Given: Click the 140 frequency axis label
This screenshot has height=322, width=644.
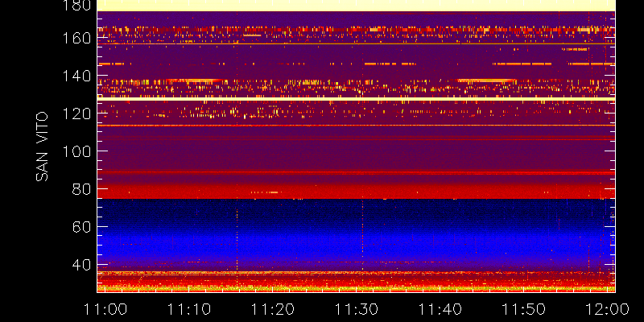Looking at the screenshot, I should [76, 76].
